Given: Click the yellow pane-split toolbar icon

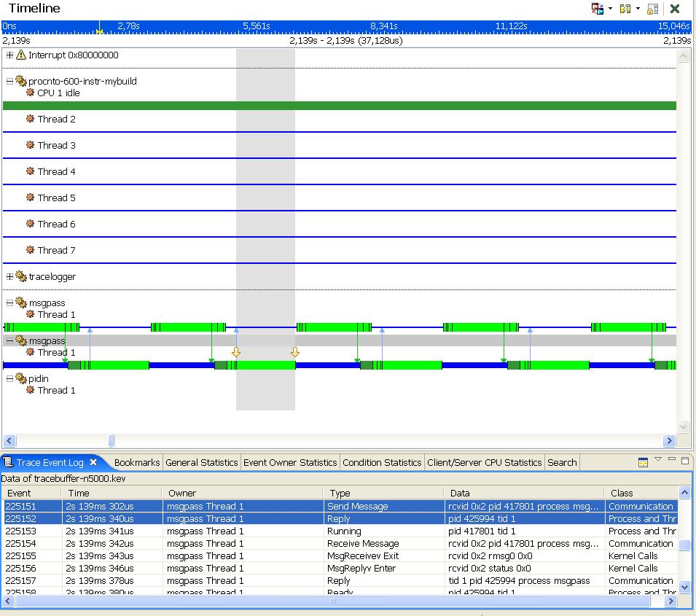Looking at the screenshot, I should pyautogui.click(x=625, y=9).
